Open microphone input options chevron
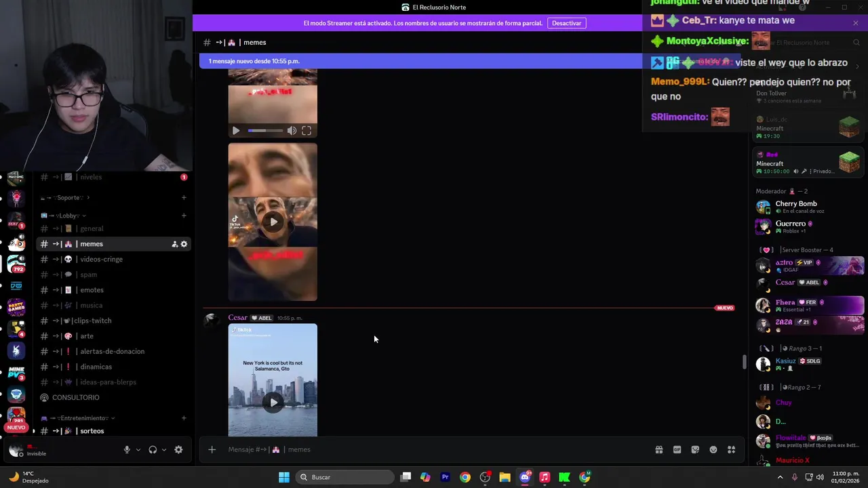Image resolution: width=868 pixels, height=488 pixels. tap(138, 449)
